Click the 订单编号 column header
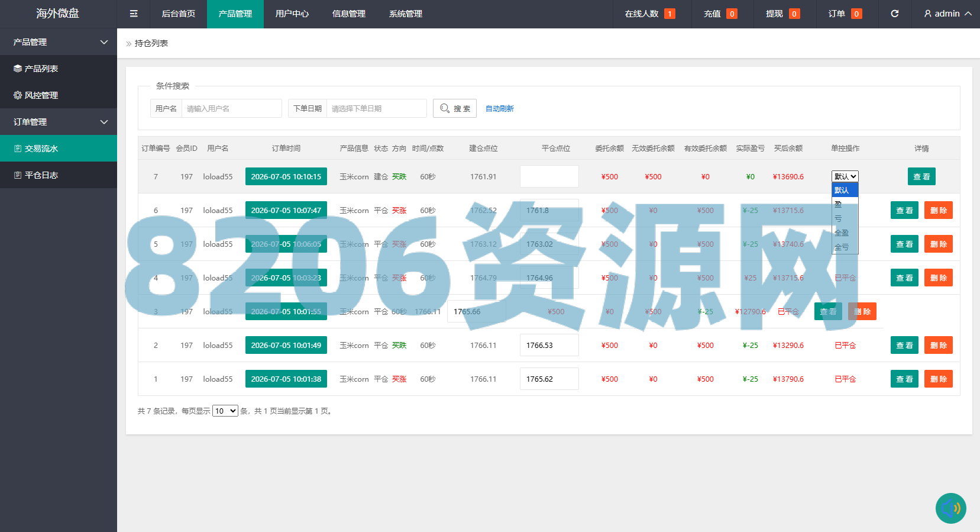 point(156,149)
